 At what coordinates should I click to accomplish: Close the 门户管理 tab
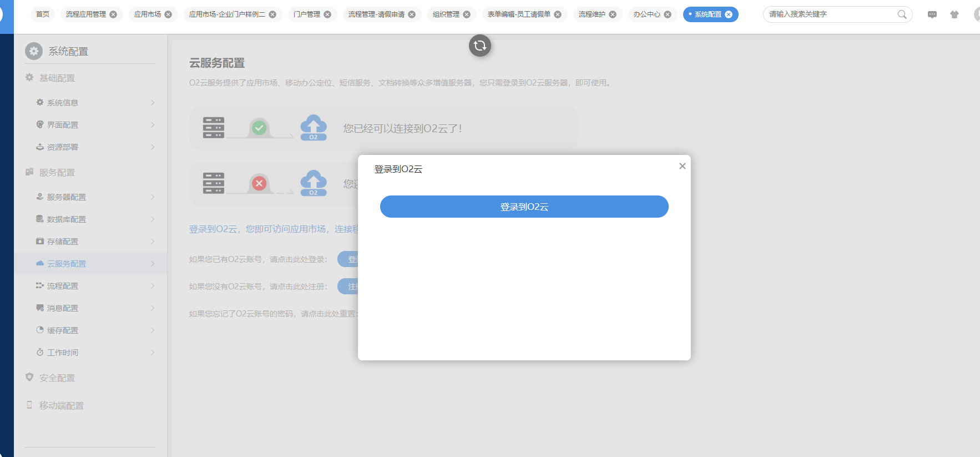(327, 14)
